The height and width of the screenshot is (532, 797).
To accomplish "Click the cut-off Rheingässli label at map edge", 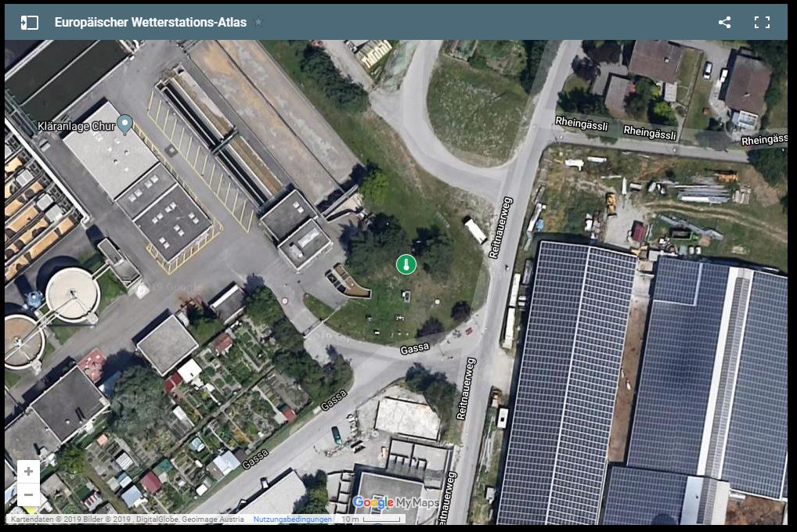I will click(x=764, y=140).
